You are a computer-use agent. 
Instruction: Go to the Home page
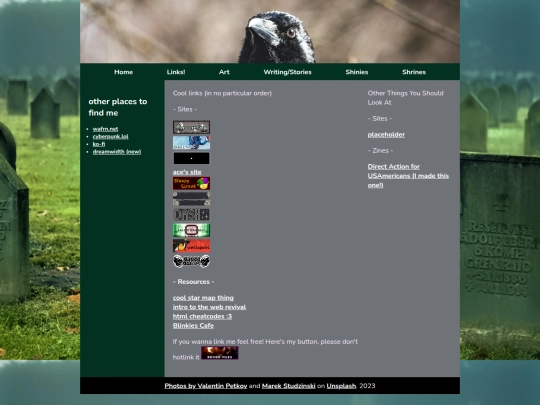124,72
